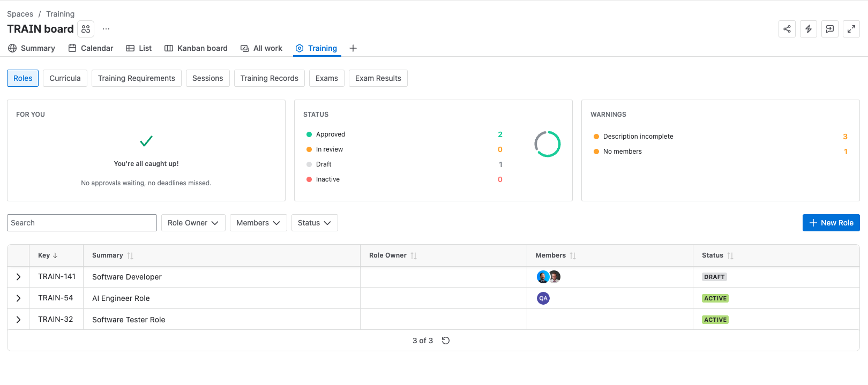Click the New Role button

click(831, 223)
